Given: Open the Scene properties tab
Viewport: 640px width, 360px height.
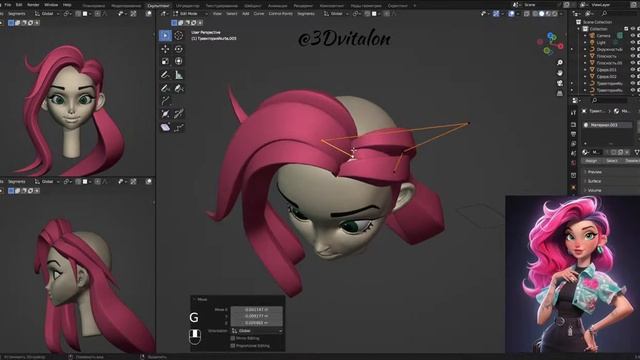Looking at the screenshot, I should [x=573, y=154].
